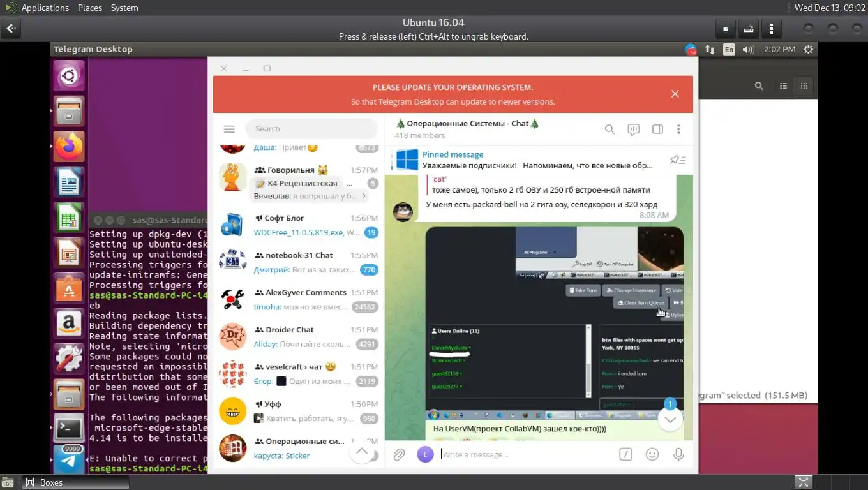Open Amazon launcher icon
The width and height of the screenshot is (868, 490).
[69, 324]
